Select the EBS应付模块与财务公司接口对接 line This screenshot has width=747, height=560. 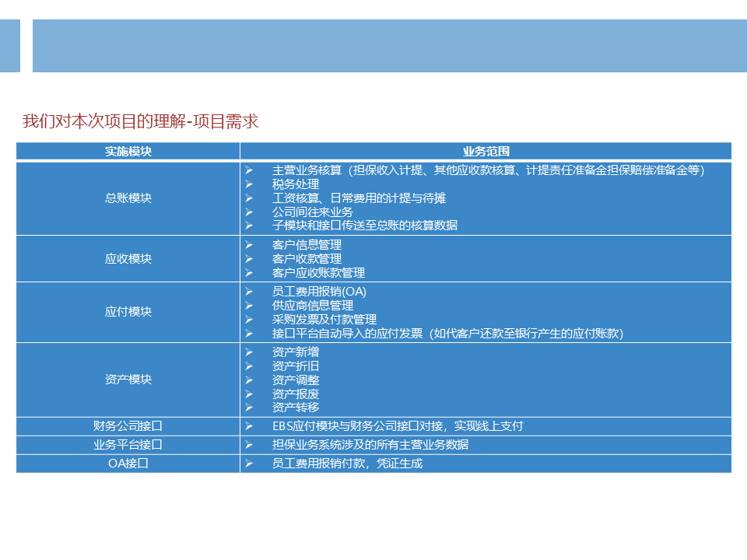(398, 426)
